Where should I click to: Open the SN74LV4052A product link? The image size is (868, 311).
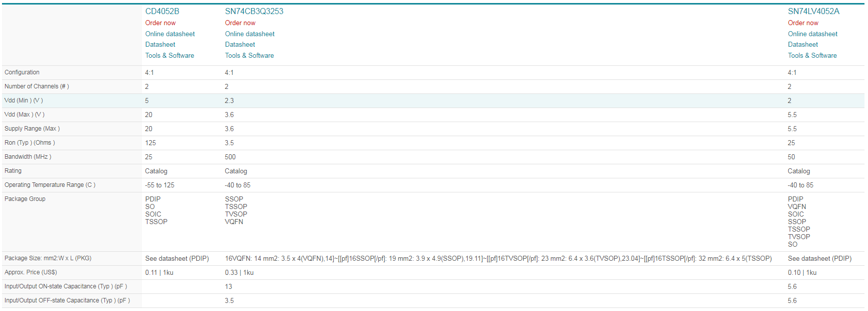click(x=813, y=11)
